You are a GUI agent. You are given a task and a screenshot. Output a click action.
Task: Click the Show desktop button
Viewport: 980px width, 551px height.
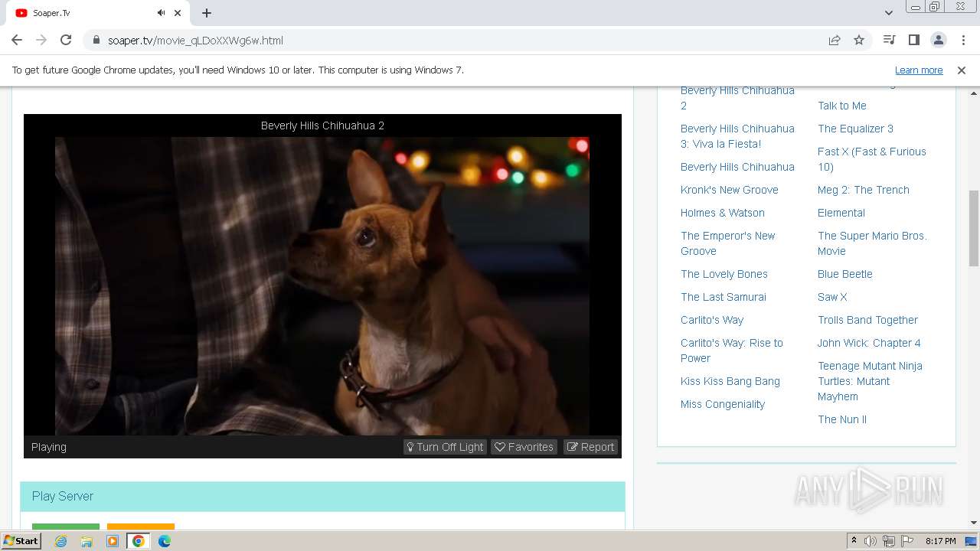tap(972, 541)
